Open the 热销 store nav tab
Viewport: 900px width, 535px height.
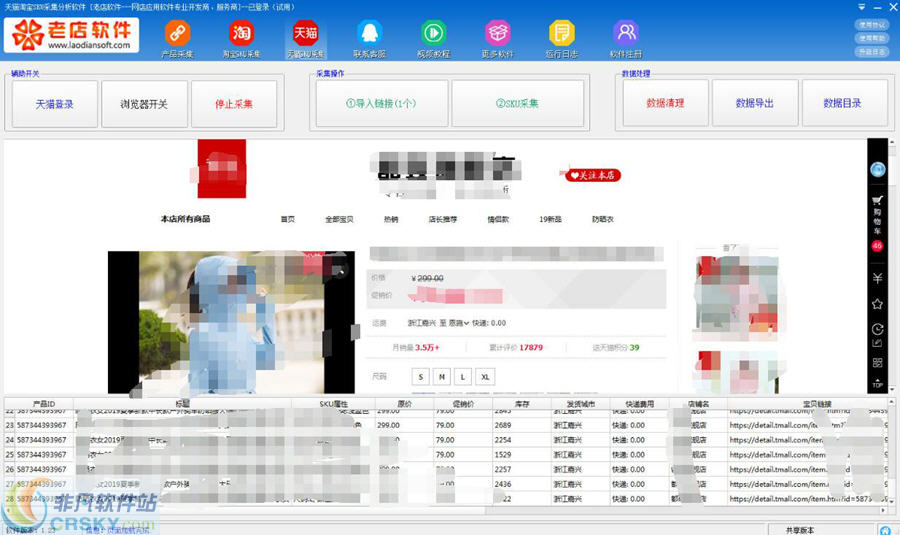point(391,219)
